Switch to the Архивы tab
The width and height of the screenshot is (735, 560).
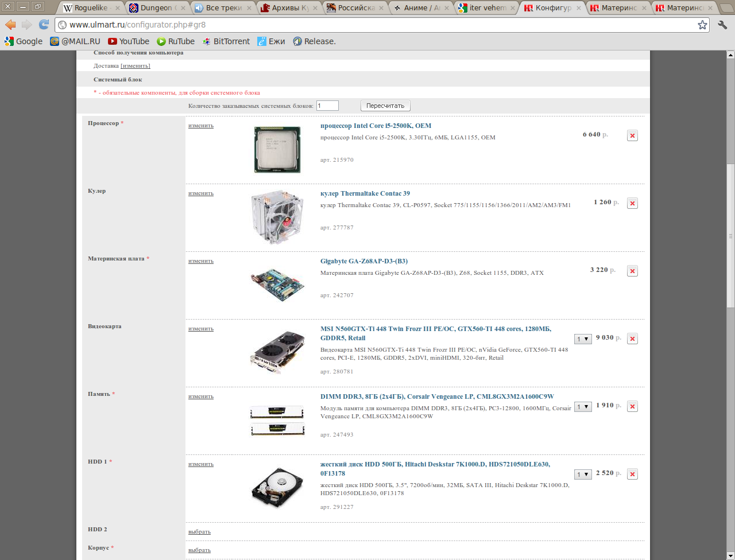click(289, 8)
